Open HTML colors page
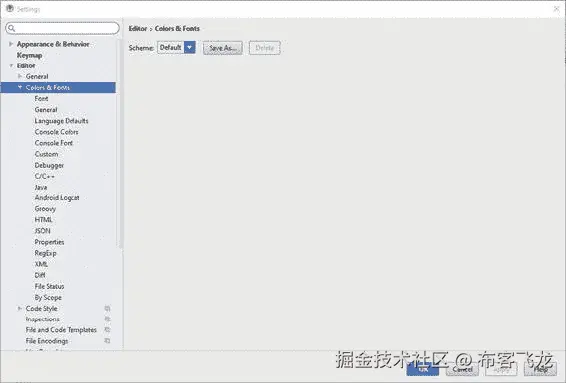This screenshot has height=383, width=566. [43, 220]
